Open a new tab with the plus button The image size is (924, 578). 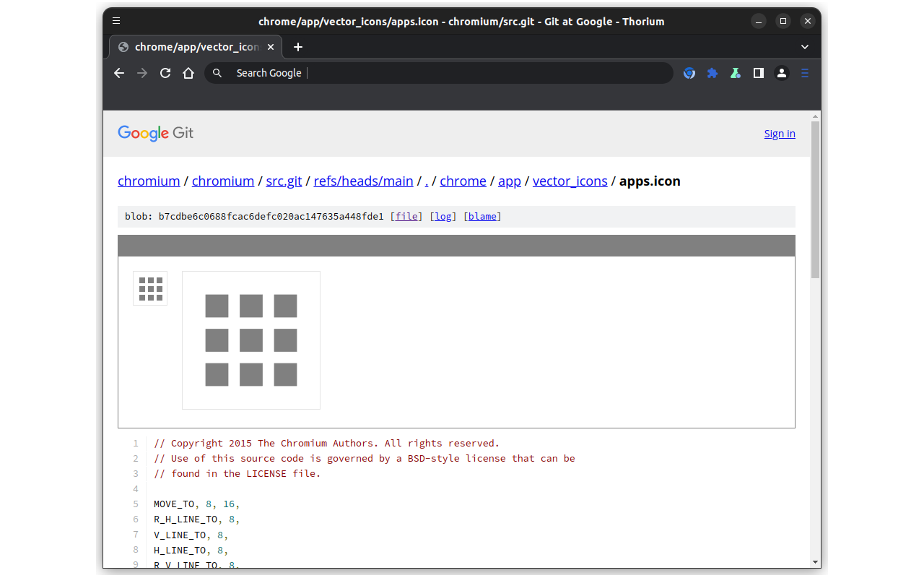pos(298,46)
